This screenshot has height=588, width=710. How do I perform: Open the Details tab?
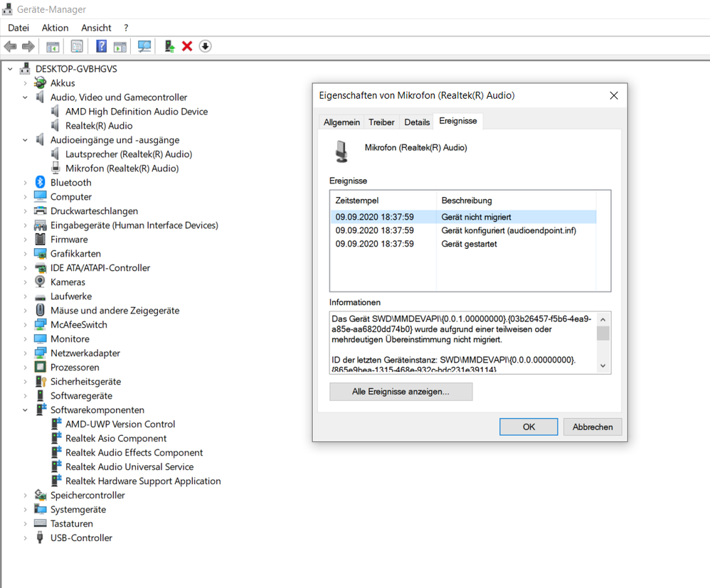point(417,122)
